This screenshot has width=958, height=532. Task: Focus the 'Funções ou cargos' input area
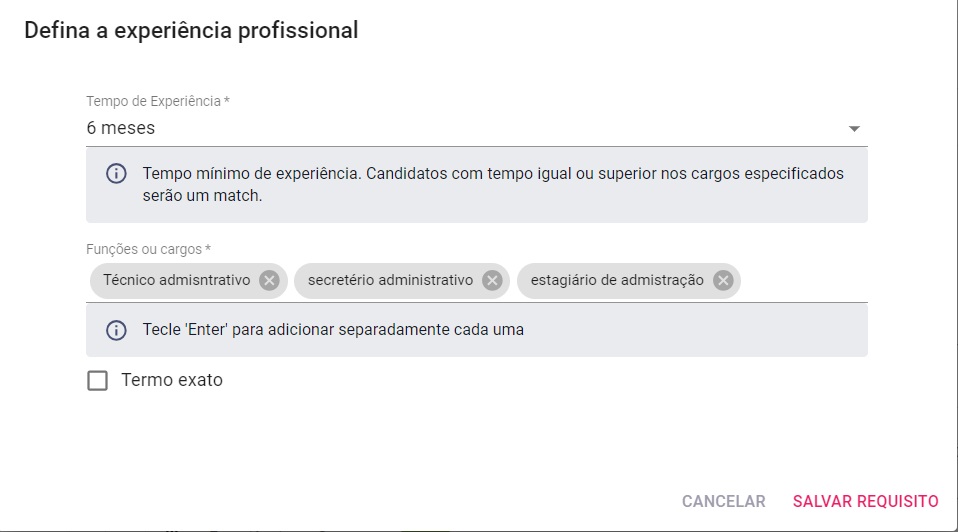point(803,280)
